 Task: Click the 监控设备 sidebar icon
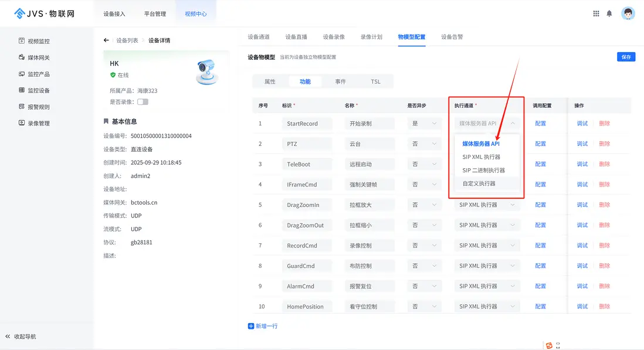pyautogui.click(x=22, y=90)
